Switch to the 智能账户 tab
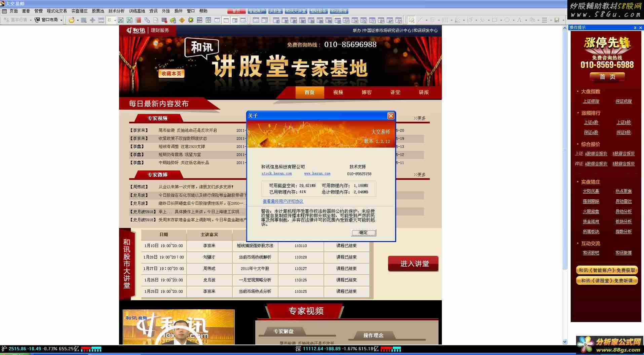This screenshot has height=355, width=644. click(257, 11)
